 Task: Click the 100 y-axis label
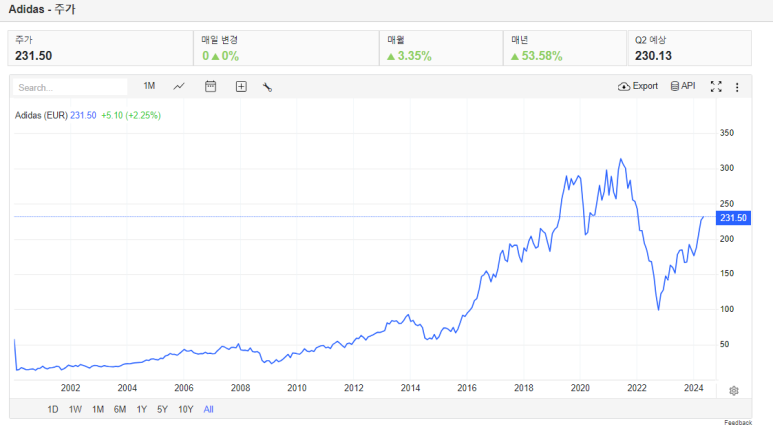coord(727,309)
